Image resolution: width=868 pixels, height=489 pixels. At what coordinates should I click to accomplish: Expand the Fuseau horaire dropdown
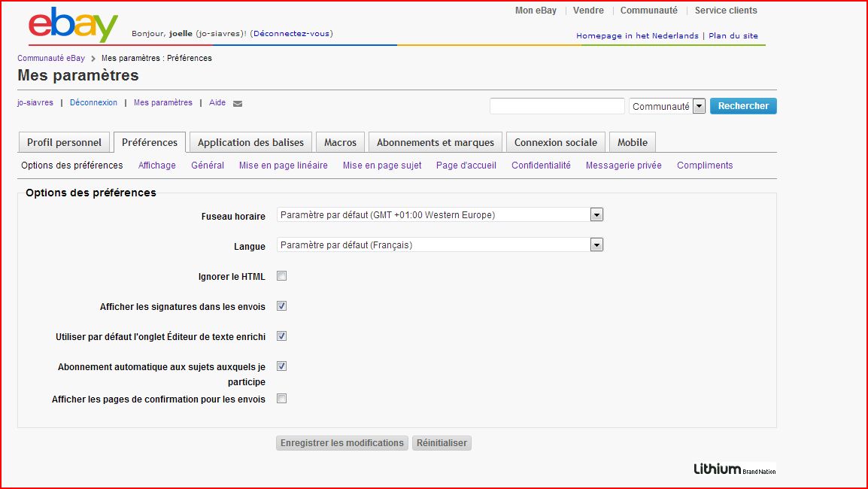(x=596, y=215)
